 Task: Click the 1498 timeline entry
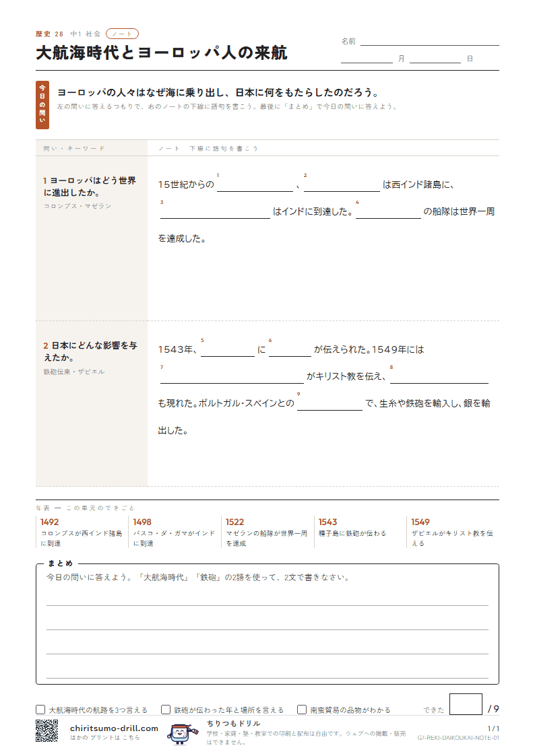pyautogui.click(x=174, y=532)
